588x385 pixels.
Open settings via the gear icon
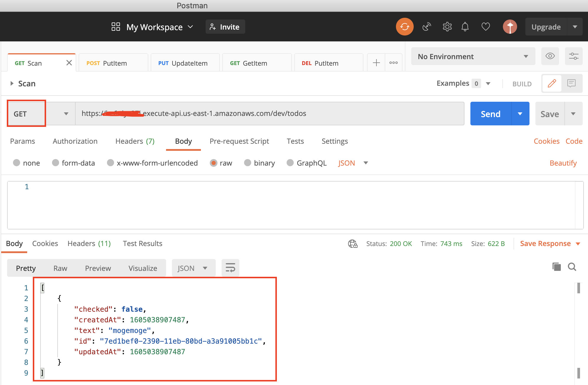(447, 27)
